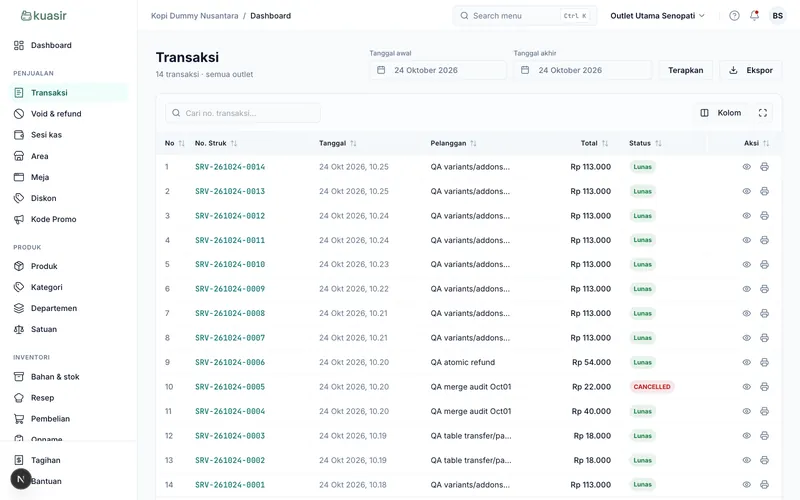Open Tagihan menu item
The image size is (800, 500).
click(x=68, y=460)
